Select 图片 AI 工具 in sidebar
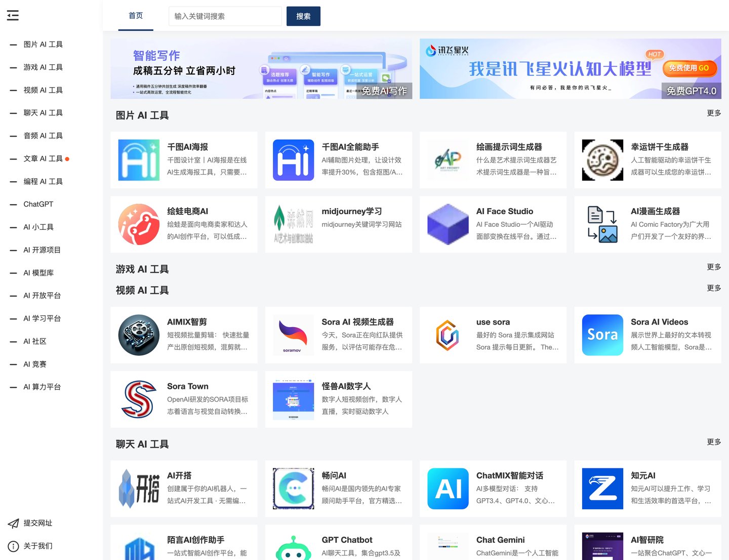Image resolution: width=729 pixels, height=560 pixels. pyautogui.click(x=43, y=45)
